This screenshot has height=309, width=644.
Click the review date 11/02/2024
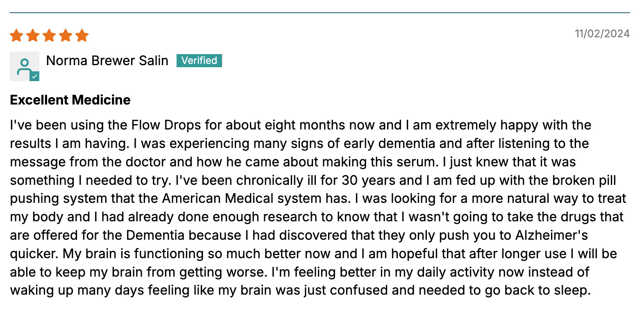pyautogui.click(x=602, y=34)
